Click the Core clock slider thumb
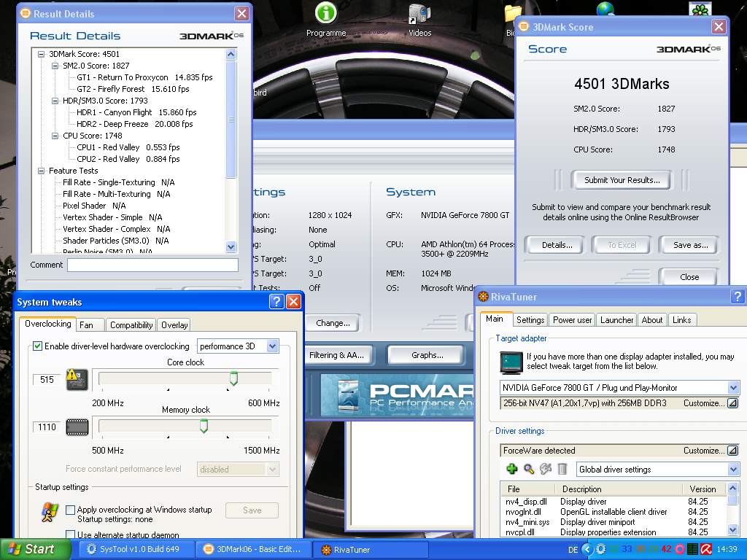 [233, 378]
